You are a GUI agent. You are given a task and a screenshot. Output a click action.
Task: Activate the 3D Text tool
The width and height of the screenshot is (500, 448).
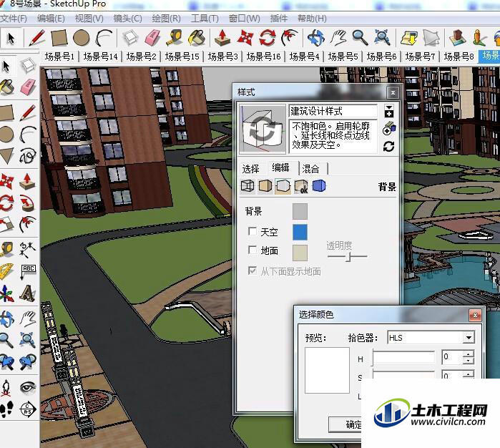tap(28, 293)
